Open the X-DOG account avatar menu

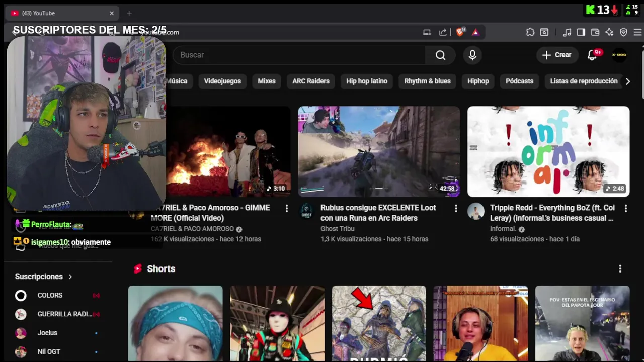point(619,55)
